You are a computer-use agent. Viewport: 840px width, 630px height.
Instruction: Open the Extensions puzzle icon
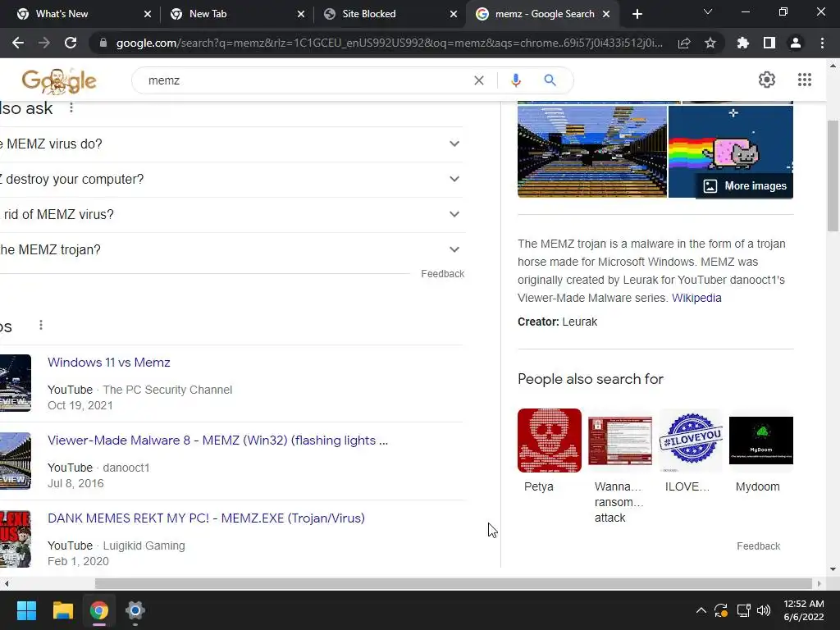[743, 43]
